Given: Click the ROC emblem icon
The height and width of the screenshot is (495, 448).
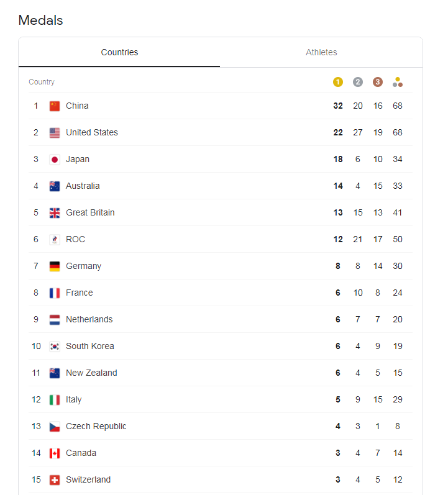Looking at the screenshot, I should click(55, 240).
